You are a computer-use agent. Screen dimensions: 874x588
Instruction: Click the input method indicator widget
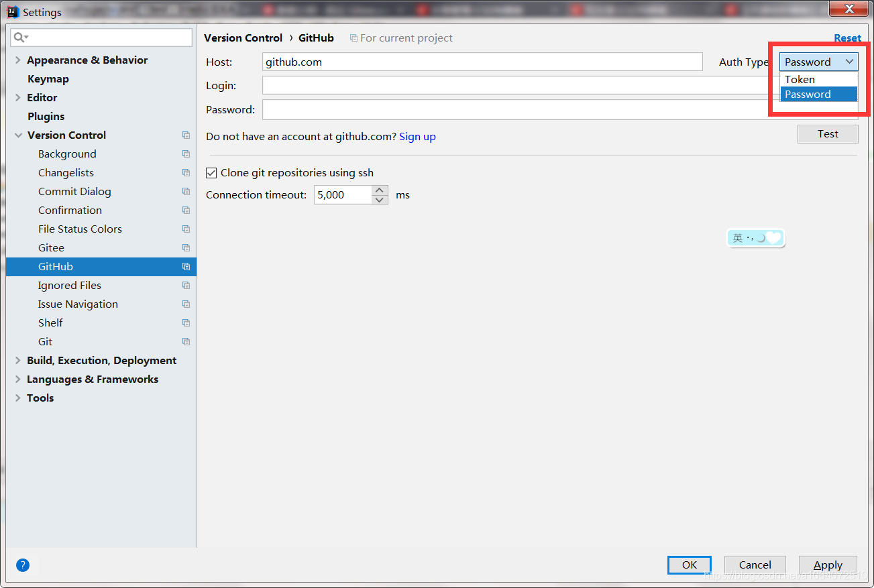(x=756, y=237)
